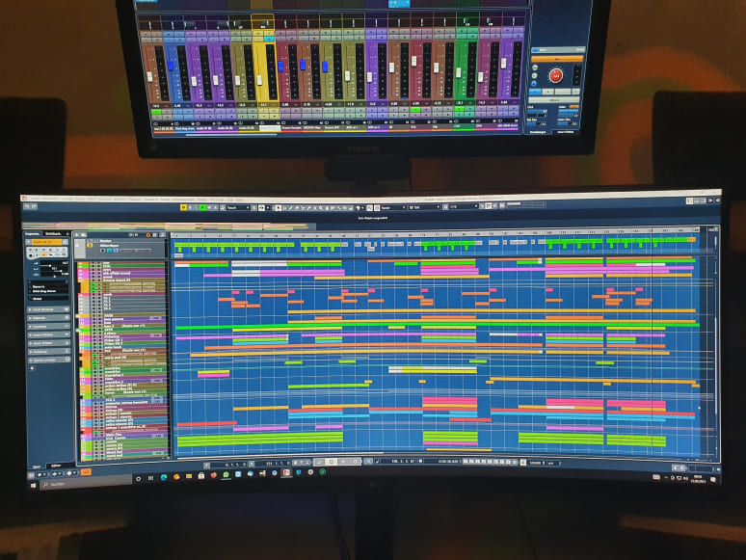
Task: Click the orange track name field in Inspector
Action: [46, 242]
